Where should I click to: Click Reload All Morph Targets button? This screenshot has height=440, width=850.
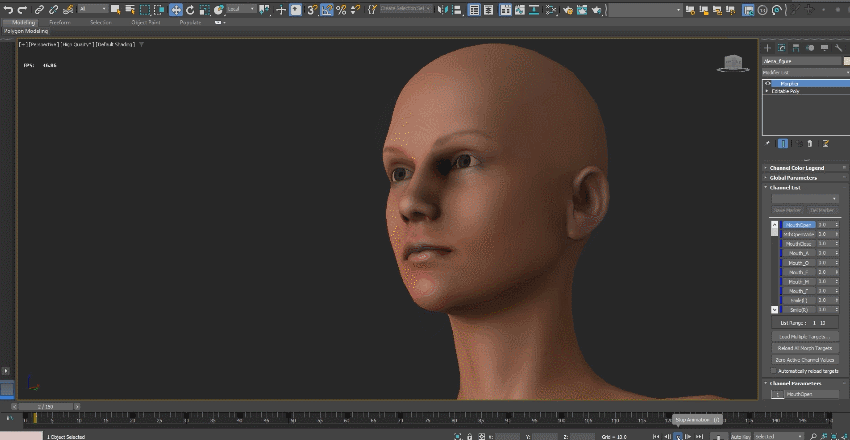click(x=805, y=347)
